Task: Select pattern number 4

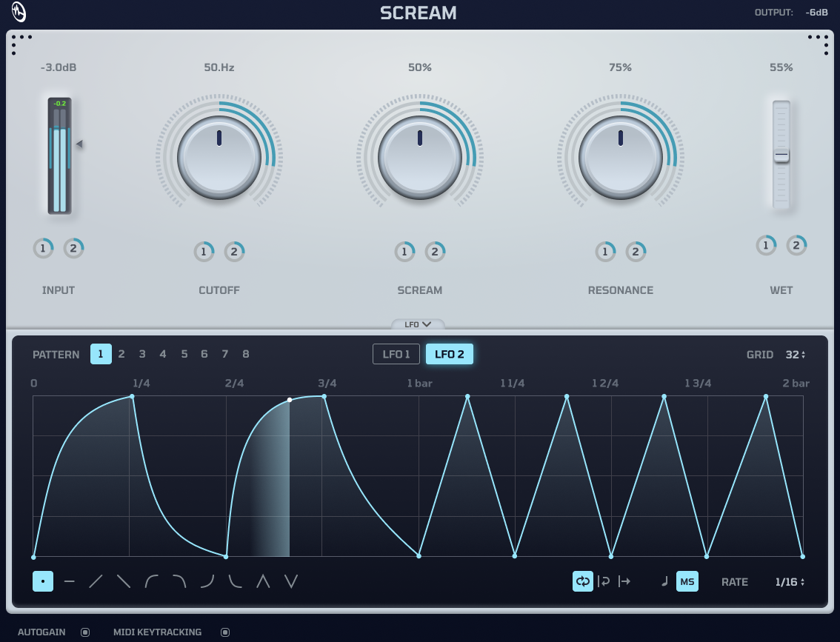Action: point(163,354)
